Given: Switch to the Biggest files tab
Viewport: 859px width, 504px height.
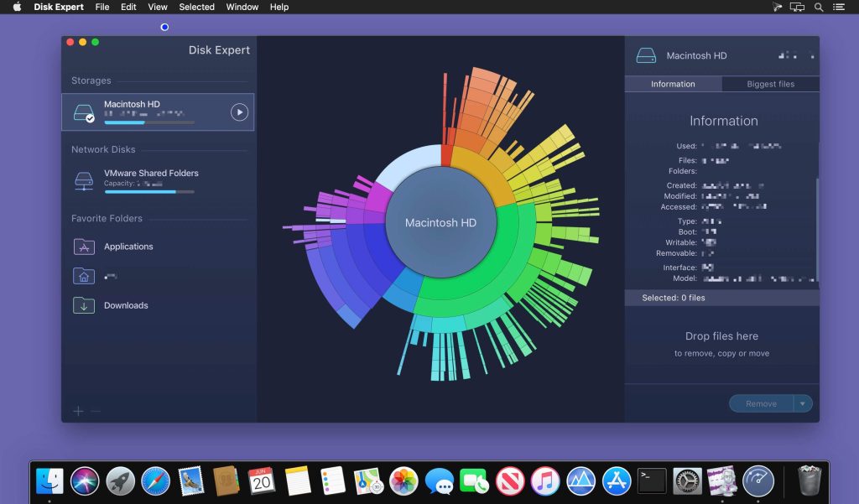Looking at the screenshot, I should [770, 84].
